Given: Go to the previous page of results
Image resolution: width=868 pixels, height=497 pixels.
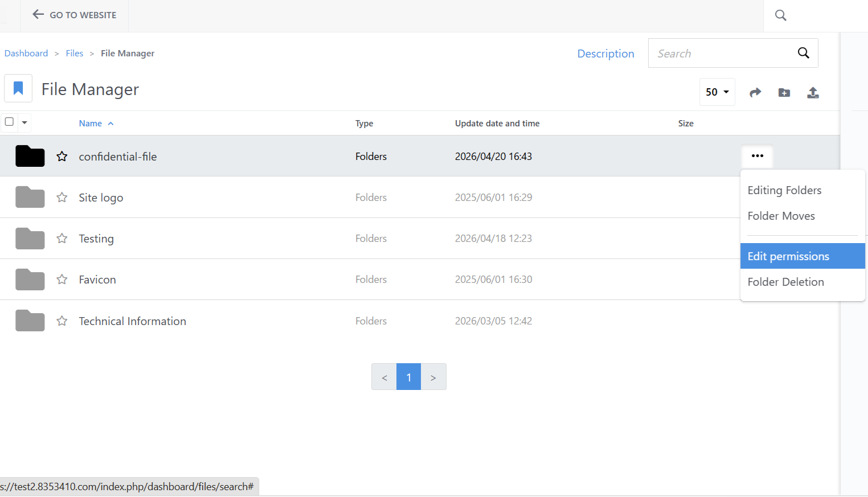Looking at the screenshot, I should (x=384, y=377).
